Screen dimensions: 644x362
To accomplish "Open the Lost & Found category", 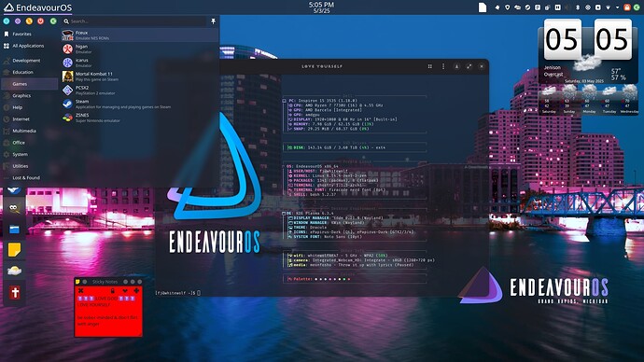I will click(x=30, y=177).
